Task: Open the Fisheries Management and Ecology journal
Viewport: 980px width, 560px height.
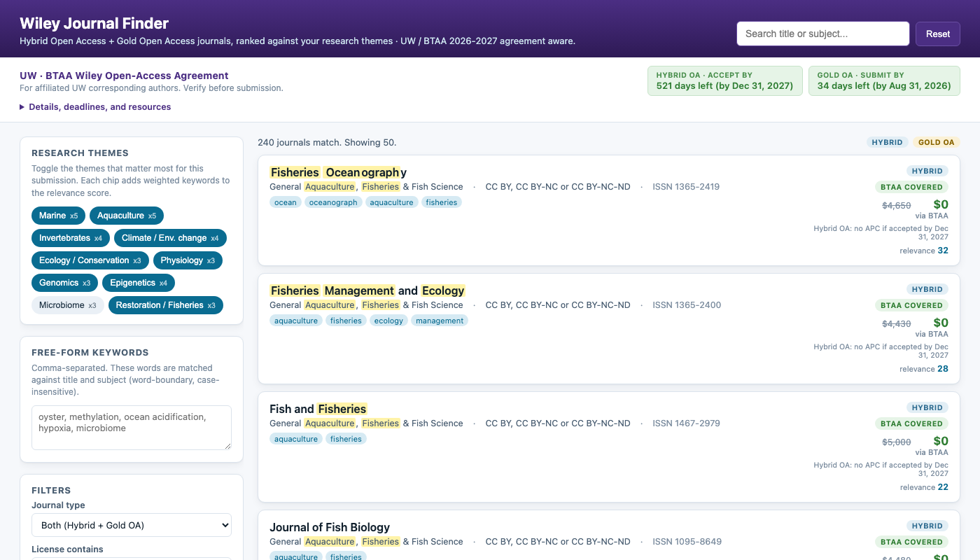Action: click(x=367, y=290)
